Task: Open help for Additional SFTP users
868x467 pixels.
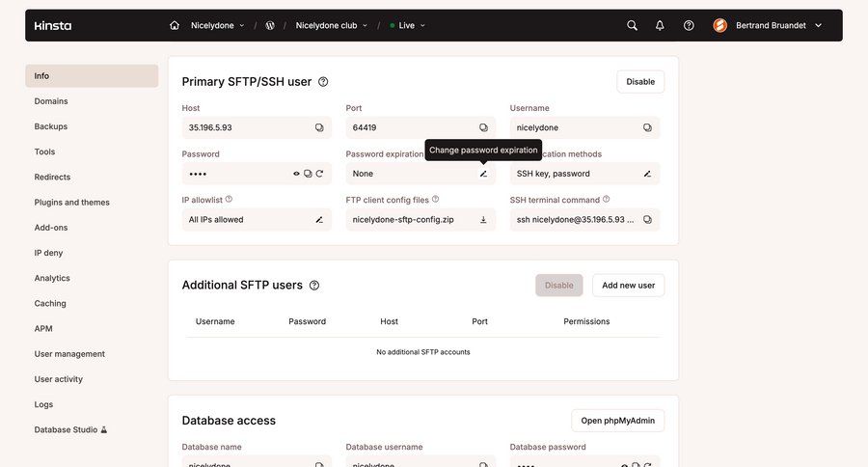Action: click(314, 286)
